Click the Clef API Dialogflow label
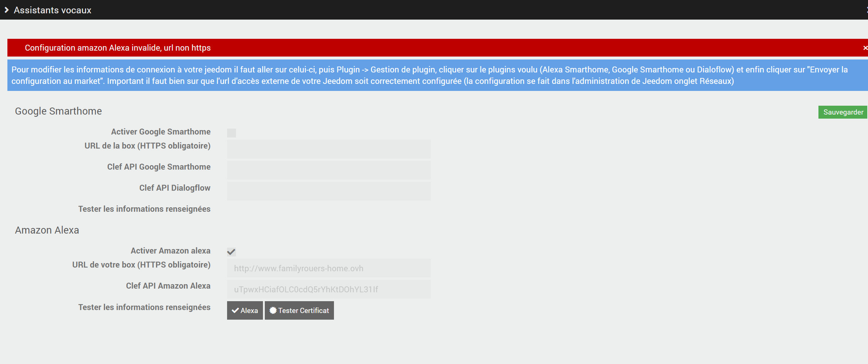This screenshot has width=868, height=364. click(x=175, y=188)
